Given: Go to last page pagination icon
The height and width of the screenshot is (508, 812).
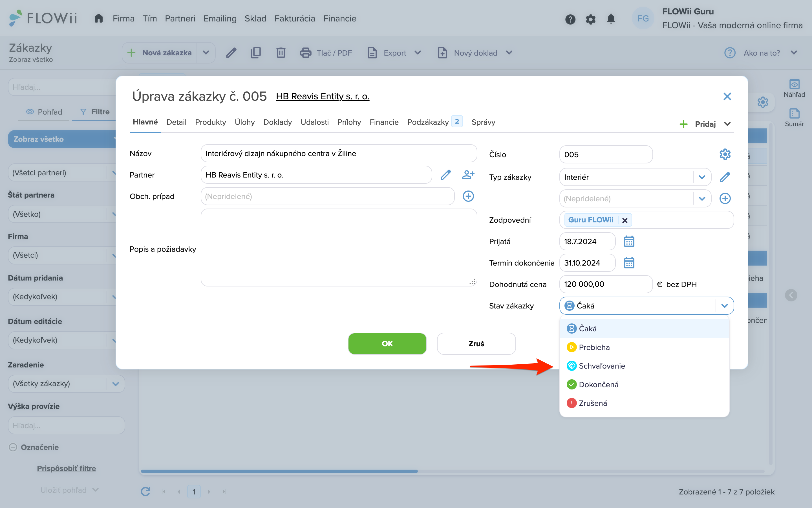Looking at the screenshot, I should coord(224,492).
